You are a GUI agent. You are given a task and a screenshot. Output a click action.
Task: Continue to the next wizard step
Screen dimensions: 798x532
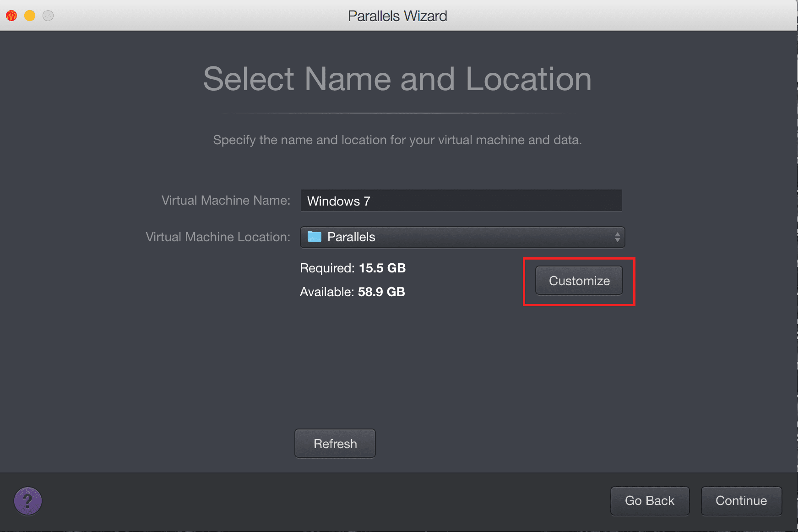[741, 501]
